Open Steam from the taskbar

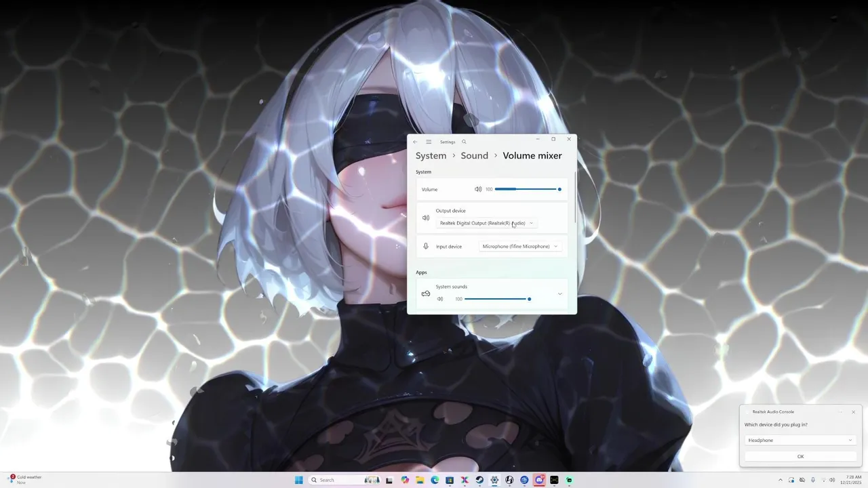click(479, 480)
